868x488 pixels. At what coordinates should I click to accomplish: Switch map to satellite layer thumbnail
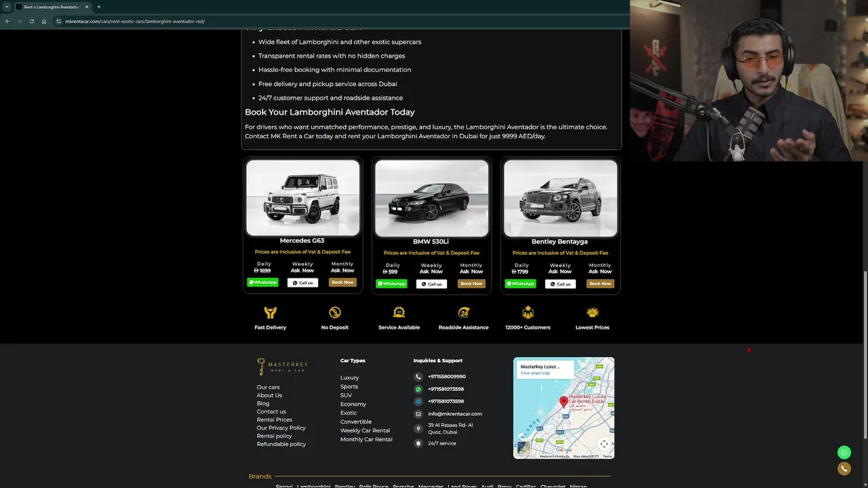click(x=524, y=447)
